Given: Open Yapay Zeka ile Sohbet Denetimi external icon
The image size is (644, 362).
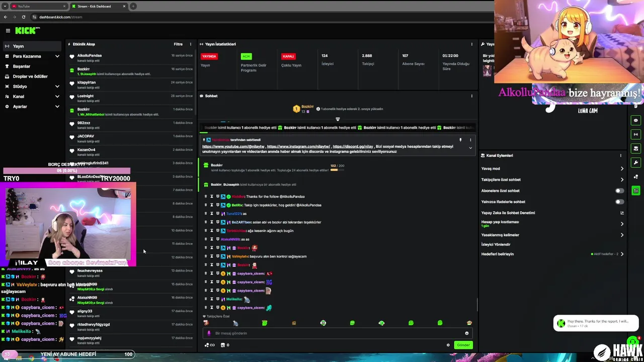Looking at the screenshot, I should [622, 213].
